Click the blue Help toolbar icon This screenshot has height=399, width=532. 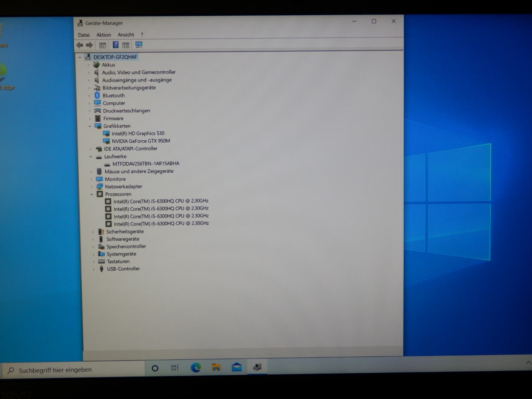116,45
